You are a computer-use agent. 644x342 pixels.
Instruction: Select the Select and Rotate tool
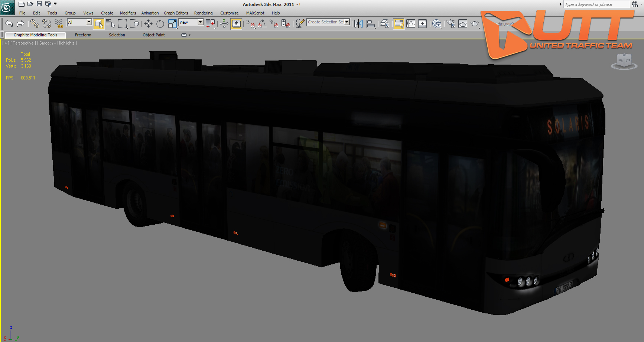tap(160, 24)
